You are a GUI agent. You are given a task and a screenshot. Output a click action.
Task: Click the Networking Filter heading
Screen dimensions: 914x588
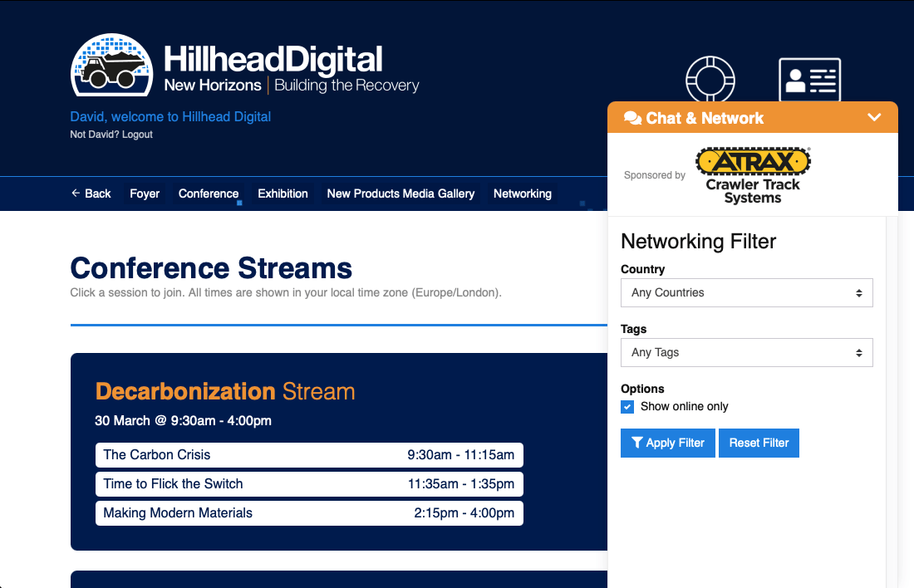coord(698,241)
